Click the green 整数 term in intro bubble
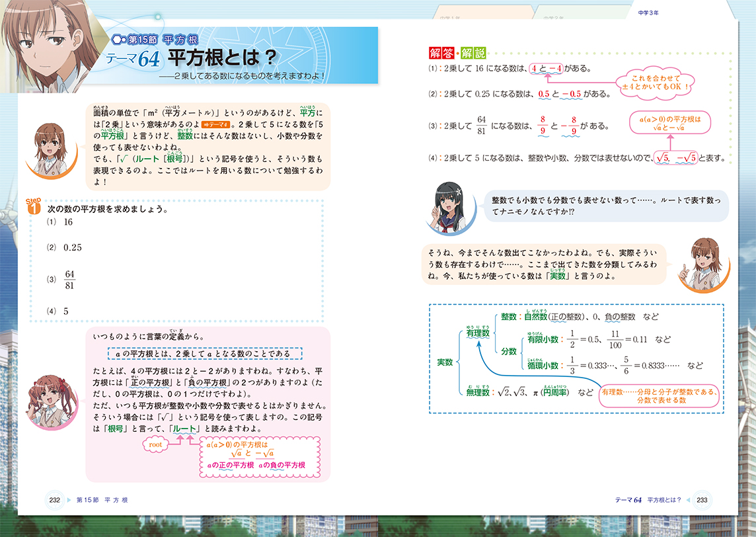 coord(185,136)
